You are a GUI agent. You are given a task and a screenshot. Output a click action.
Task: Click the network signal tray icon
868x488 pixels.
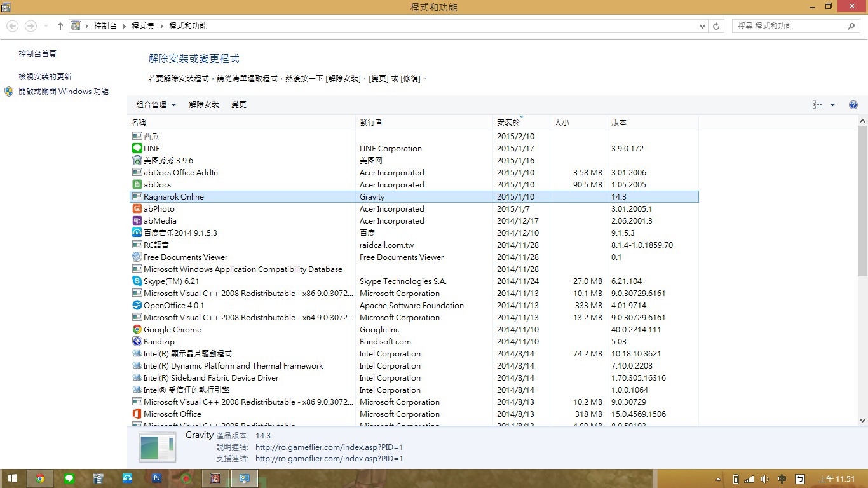750,479
